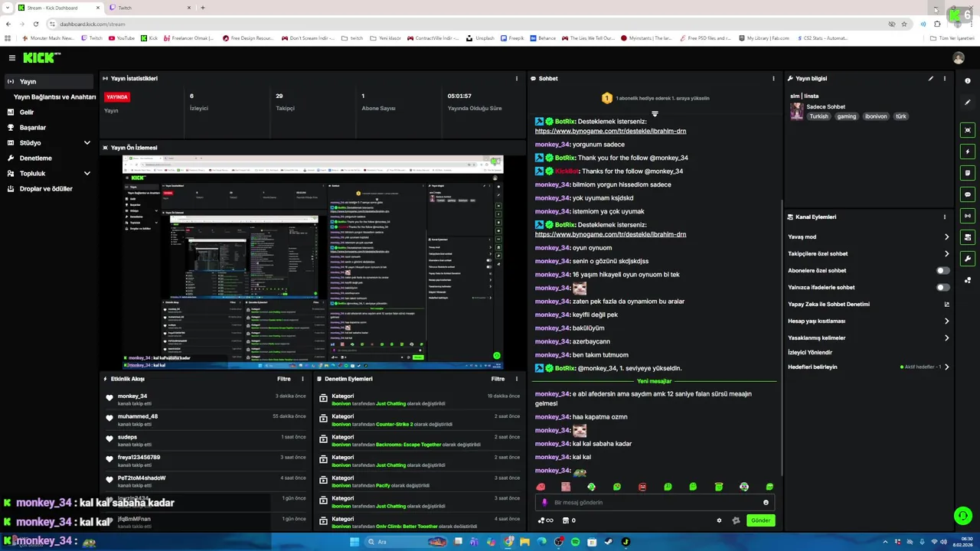Open chat settings gear icon
Image resolution: width=980 pixels, height=551 pixels.
click(719, 520)
